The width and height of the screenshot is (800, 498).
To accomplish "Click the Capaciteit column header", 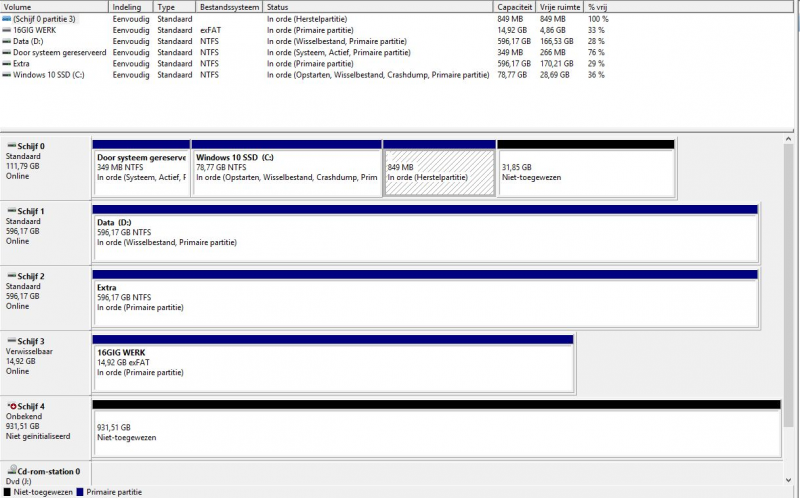I will coord(515,7).
